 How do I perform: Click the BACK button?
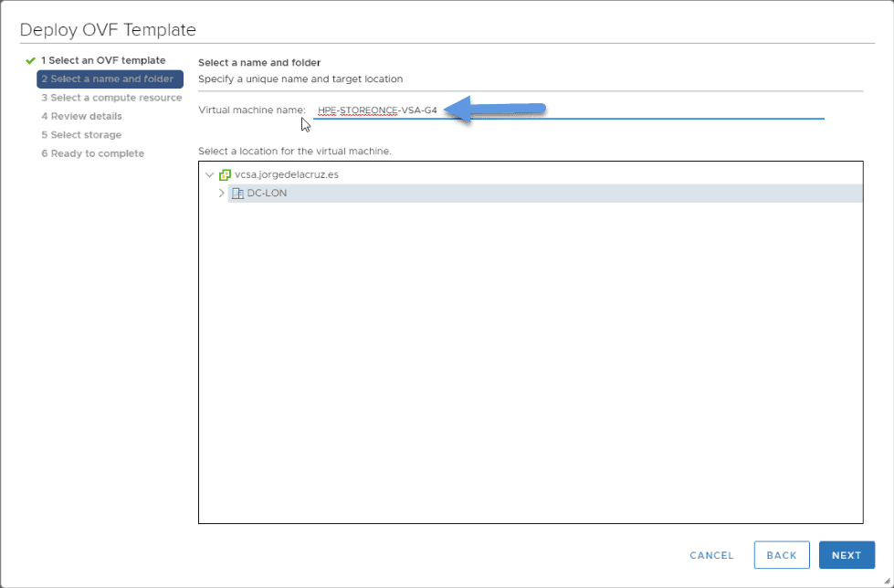click(x=782, y=555)
